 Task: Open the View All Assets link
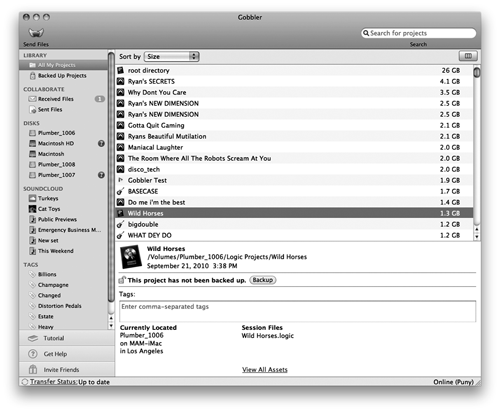tap(265, 369)
